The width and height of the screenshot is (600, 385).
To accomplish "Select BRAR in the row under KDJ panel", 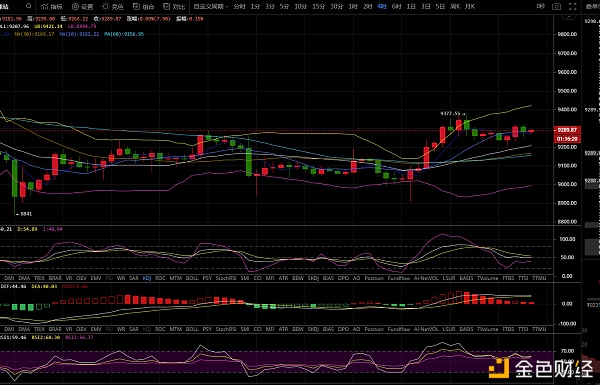I will pos(55,278).
